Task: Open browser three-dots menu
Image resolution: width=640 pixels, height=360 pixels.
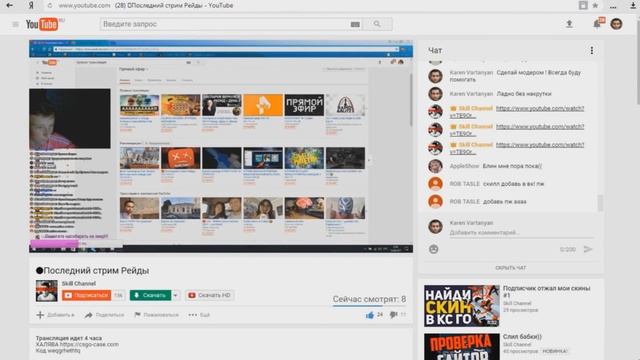Action: 613,6
